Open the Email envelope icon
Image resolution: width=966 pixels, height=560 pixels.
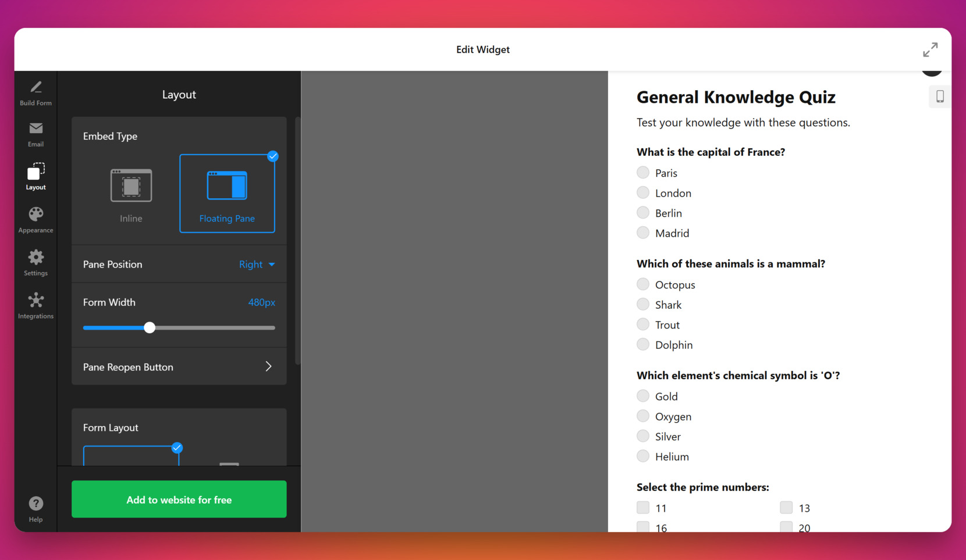tap(35, 129)
